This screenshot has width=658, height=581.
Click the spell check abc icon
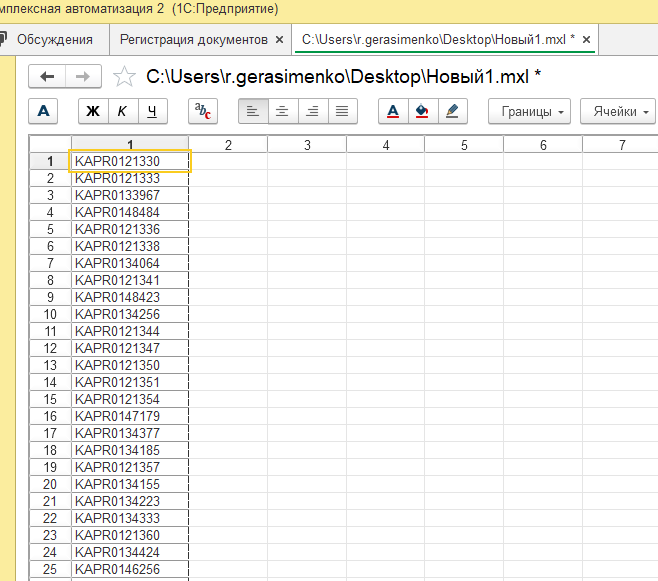point(203,111)
